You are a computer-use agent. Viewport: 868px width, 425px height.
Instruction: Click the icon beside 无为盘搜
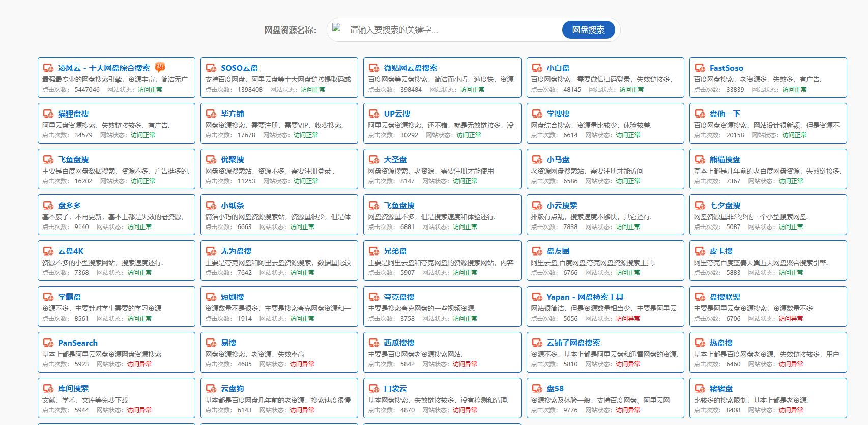tap(211, 251)
